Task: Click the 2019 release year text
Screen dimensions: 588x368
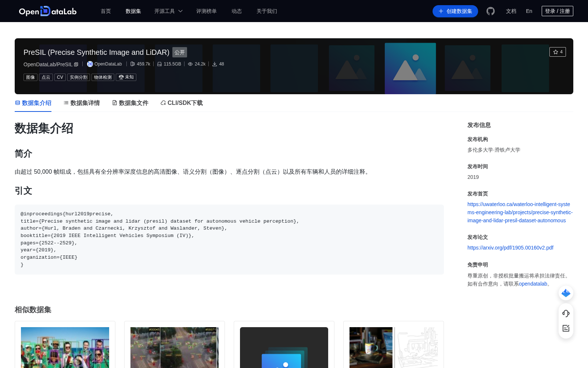Action: [x=473, y=177]
